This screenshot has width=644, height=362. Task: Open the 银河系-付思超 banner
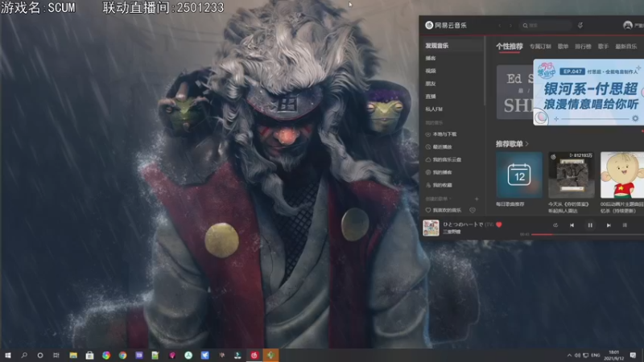point(588,92)
